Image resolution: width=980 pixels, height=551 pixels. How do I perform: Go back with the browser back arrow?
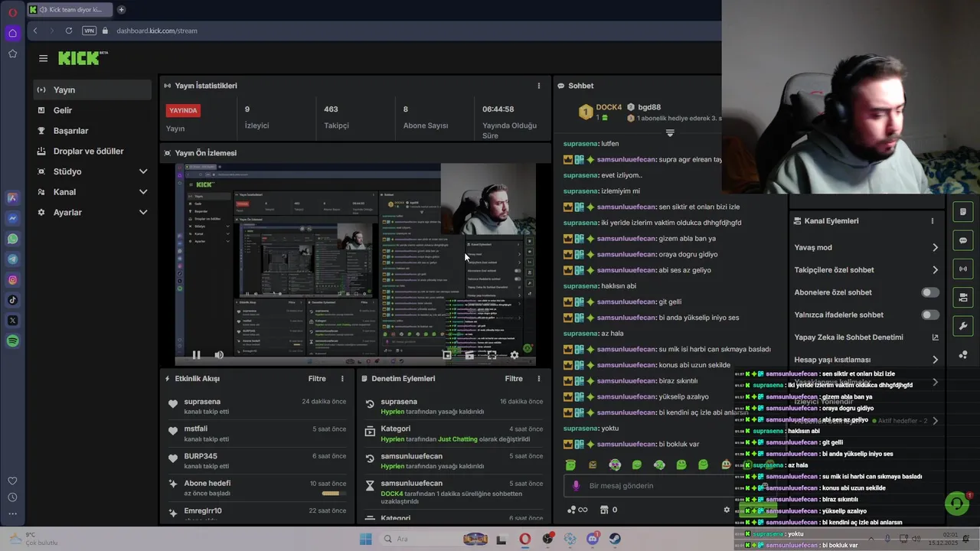(35, 31)
